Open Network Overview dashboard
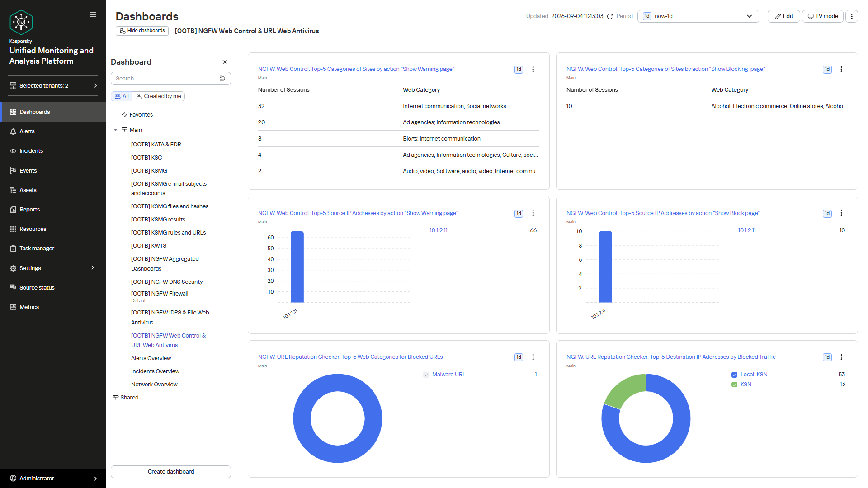868x488 pixels. click(x=154, y=385)
